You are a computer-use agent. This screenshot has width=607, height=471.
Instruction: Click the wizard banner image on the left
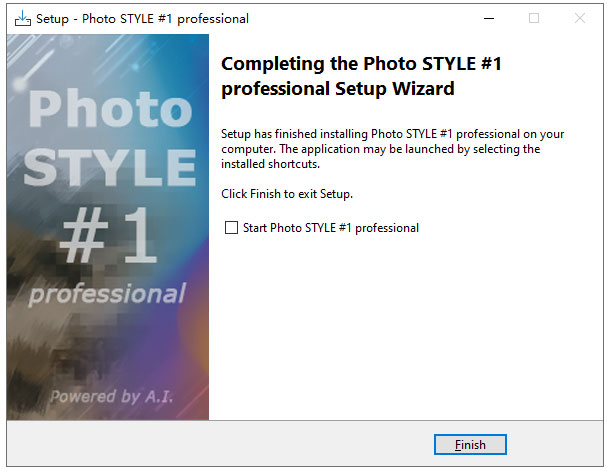tap(108, 227)
